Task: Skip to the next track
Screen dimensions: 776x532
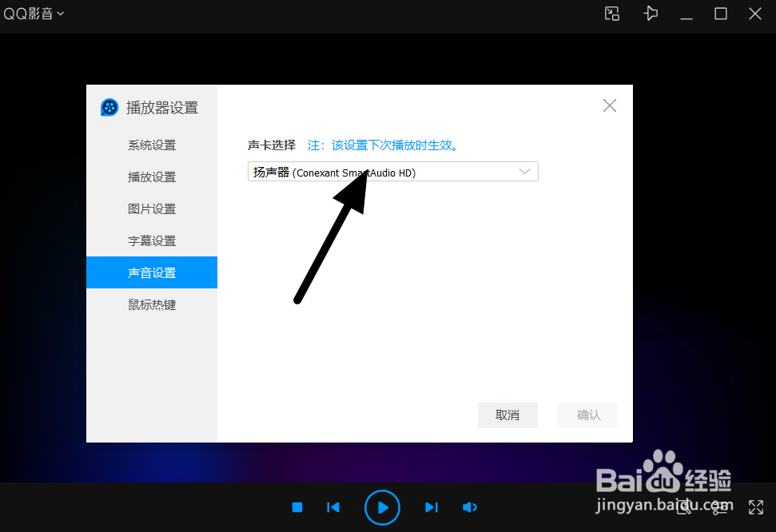Action: coord(432,507)
